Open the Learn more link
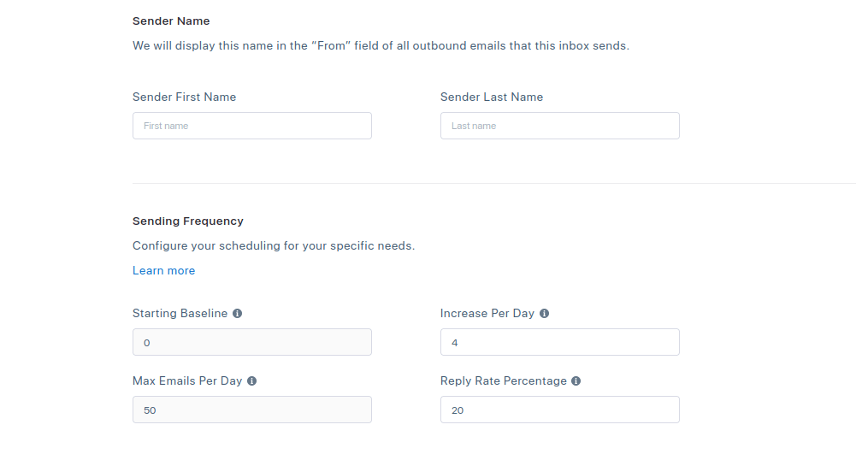This screenshot has height=460, width=868. pos(164,270)
